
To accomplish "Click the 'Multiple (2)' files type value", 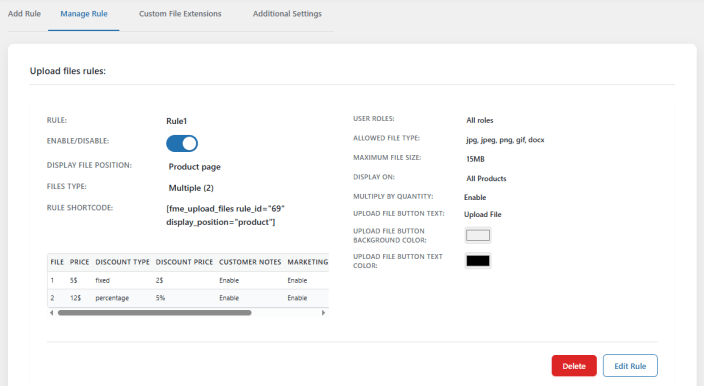I will [x=191, y=188].
